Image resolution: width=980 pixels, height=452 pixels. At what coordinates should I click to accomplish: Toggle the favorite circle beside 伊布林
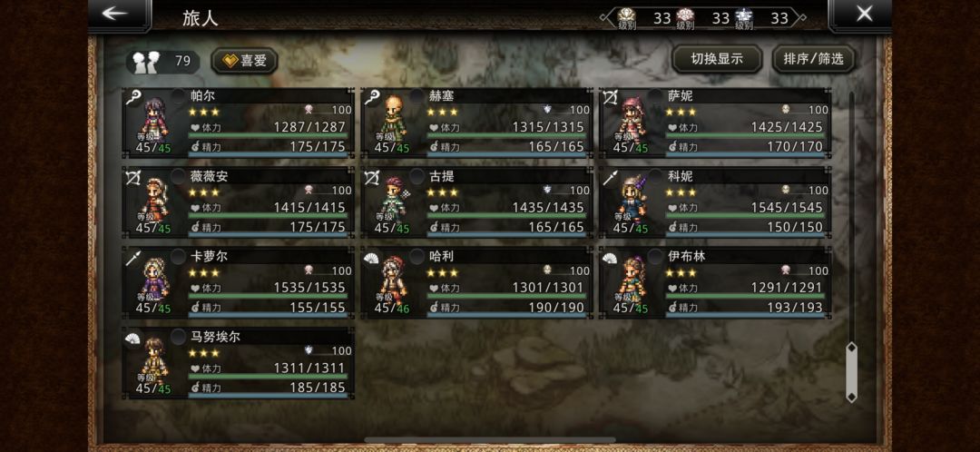coord(655,256)
